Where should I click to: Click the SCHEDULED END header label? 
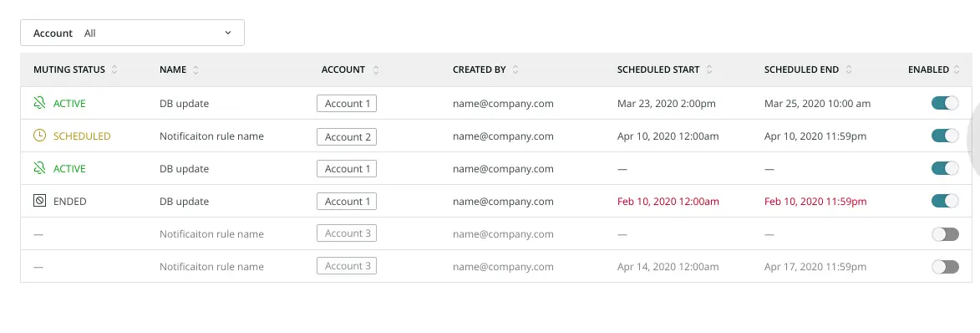(x=801, y=70)
